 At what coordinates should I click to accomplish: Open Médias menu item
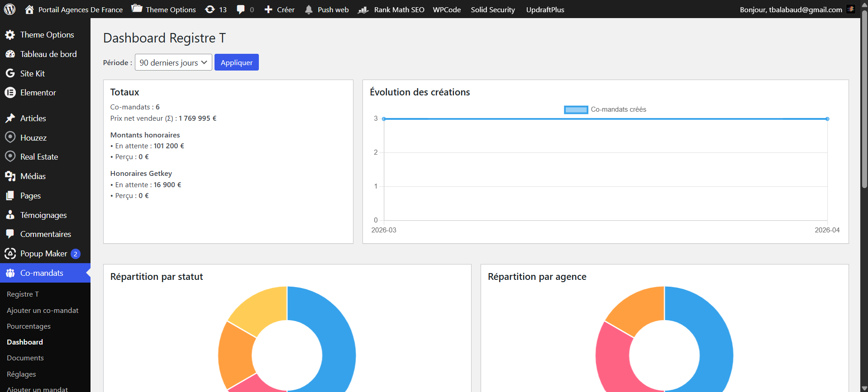click(x=45, y=176)
